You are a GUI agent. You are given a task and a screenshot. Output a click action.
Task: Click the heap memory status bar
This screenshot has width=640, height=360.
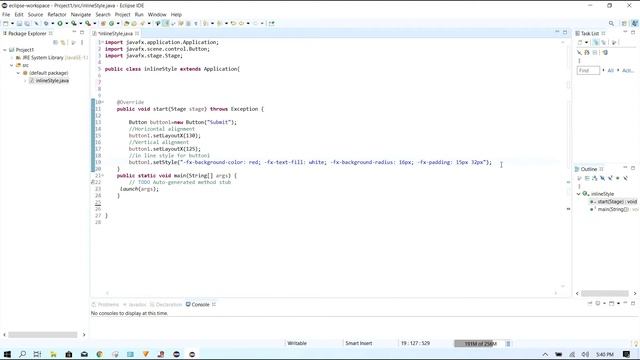pyautogui.click(x=479, y=344)
